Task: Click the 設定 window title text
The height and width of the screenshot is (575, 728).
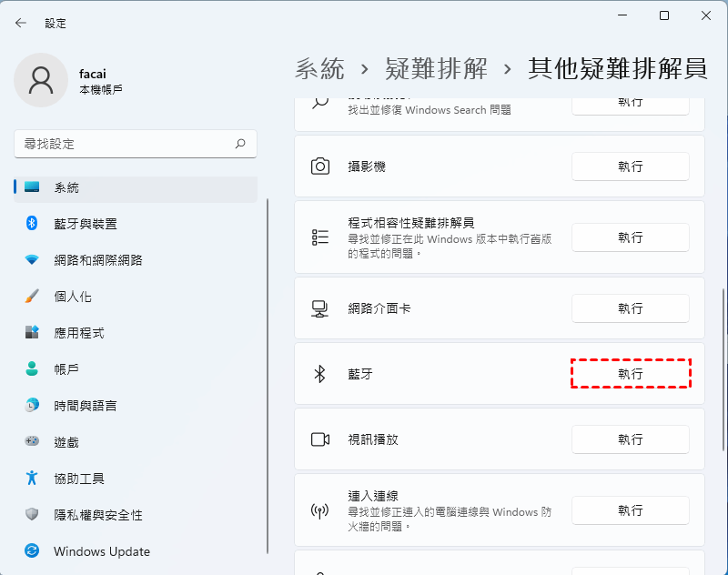Action: pos(56,24)
